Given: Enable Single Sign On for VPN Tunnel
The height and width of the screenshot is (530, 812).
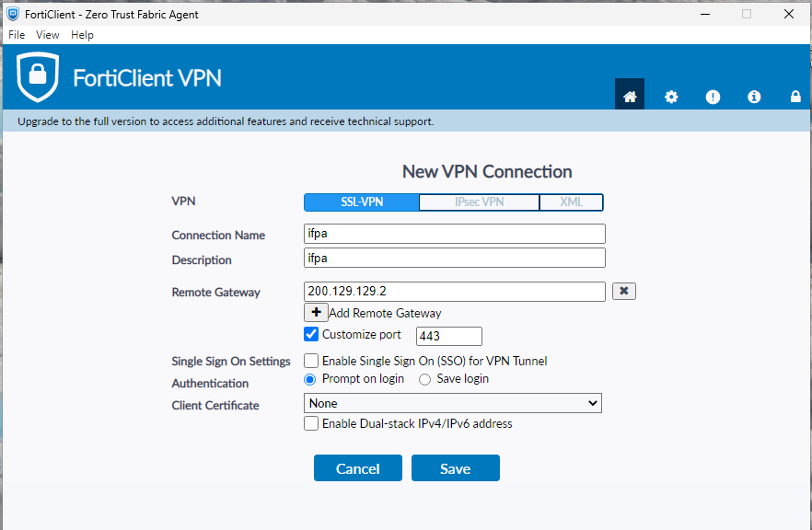Looking at the screenshot, I should pyautogui.click(x=311, y=361).
